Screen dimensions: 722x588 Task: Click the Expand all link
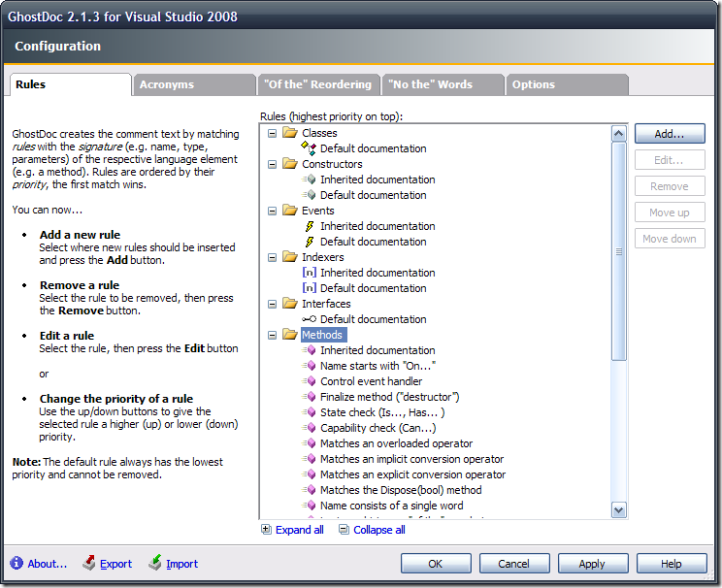(300, 530)
